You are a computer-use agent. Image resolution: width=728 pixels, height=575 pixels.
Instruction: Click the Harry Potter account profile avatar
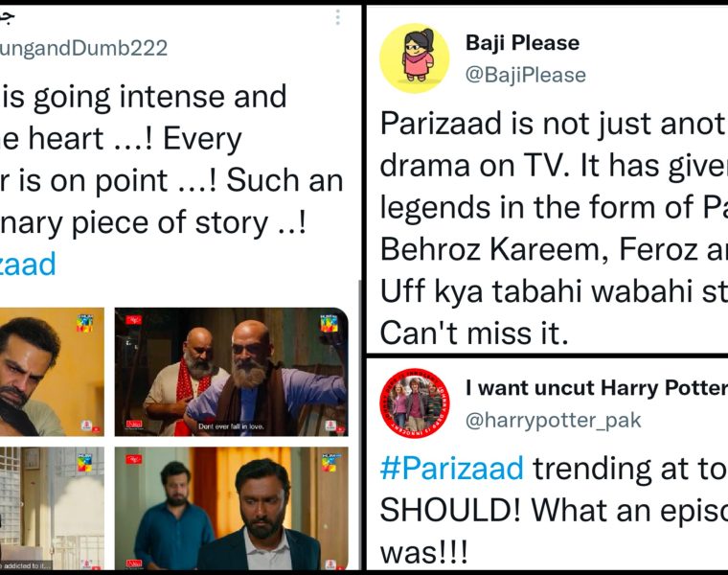click(x=415, y=402)
